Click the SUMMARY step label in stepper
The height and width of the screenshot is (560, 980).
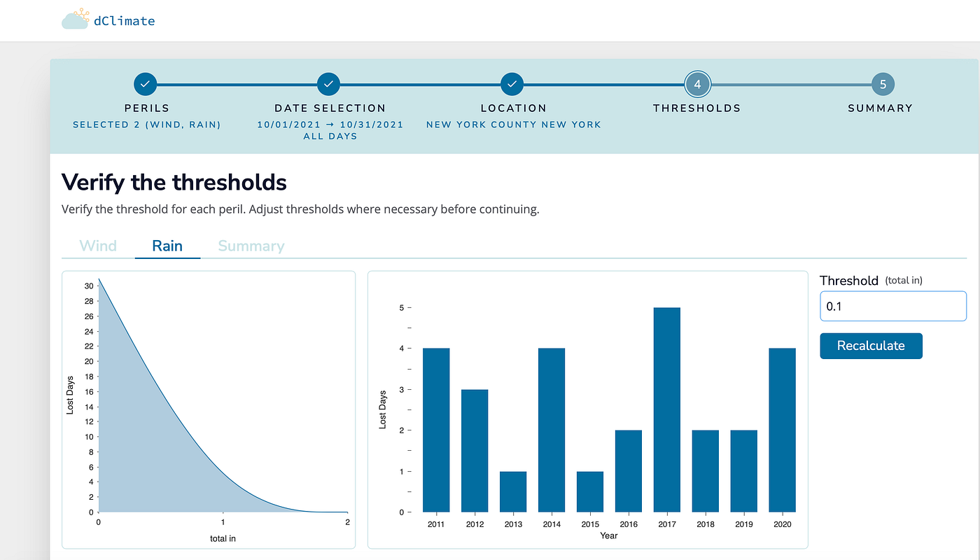pyautogui.click(x=881, y=108)
